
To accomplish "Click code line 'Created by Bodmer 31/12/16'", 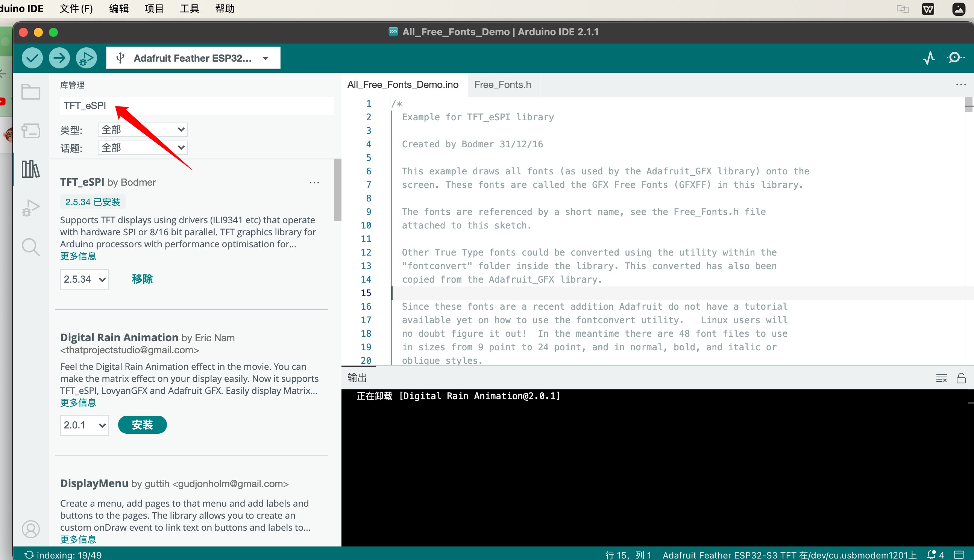I will coord(472,144).
